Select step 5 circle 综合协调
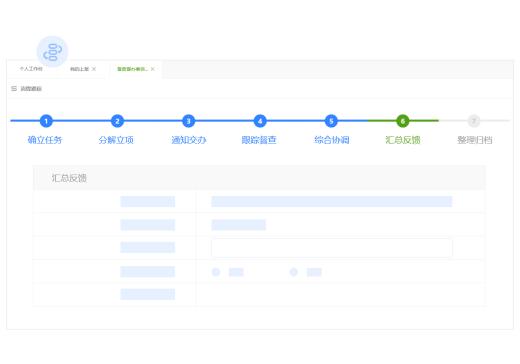This screenshot has width=520, height=364. click(331, 121)
